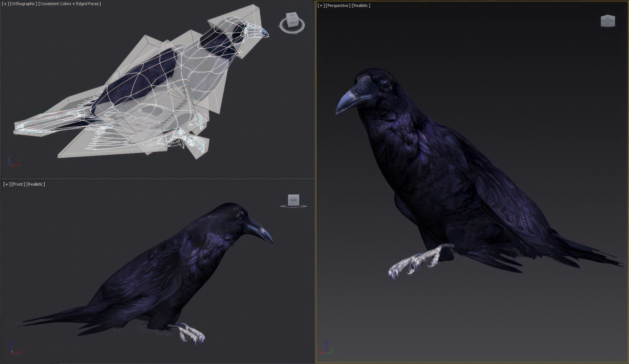Viewport: 629px width, 364px height.
Task: Open [+] menu in Perspective viewport
Action: click(321, 6)
